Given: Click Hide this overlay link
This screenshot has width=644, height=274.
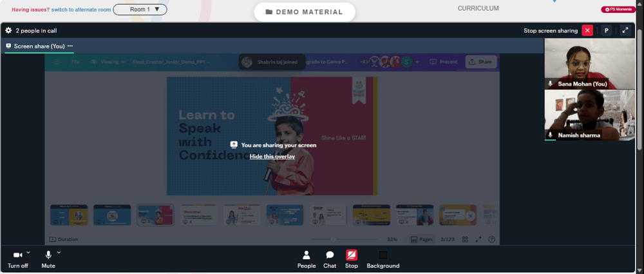Looking at the screenshot, I should point(272,156).
